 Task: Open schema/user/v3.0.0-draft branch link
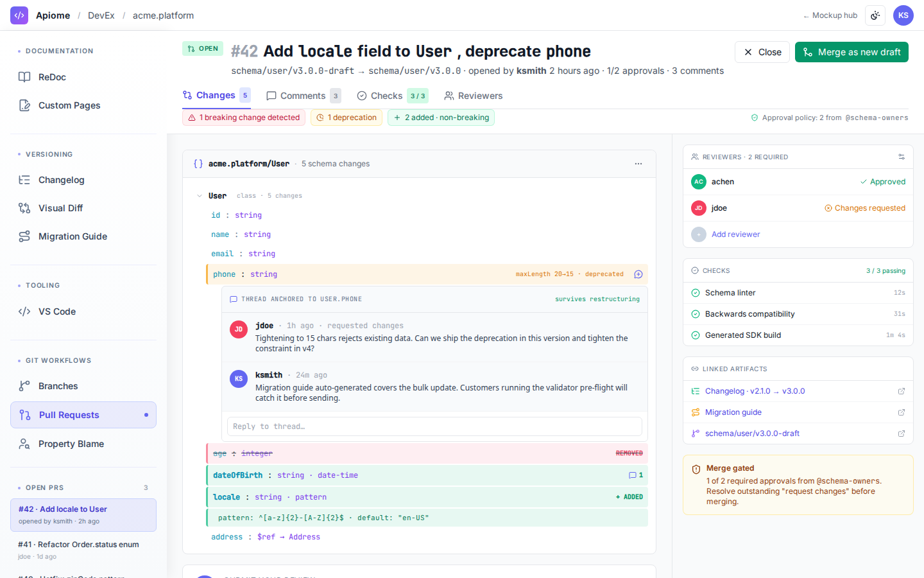[x=752, y=433]
